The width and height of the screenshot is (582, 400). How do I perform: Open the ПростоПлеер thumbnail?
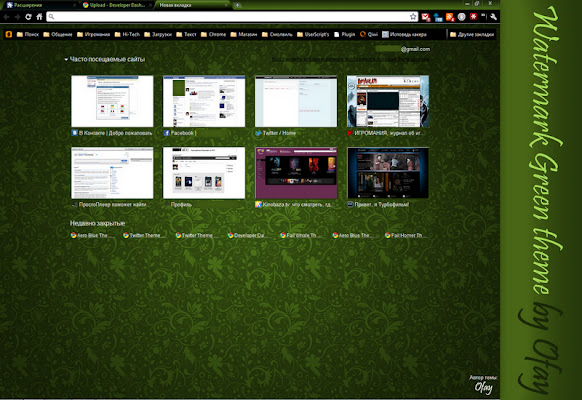click(112, 173)
